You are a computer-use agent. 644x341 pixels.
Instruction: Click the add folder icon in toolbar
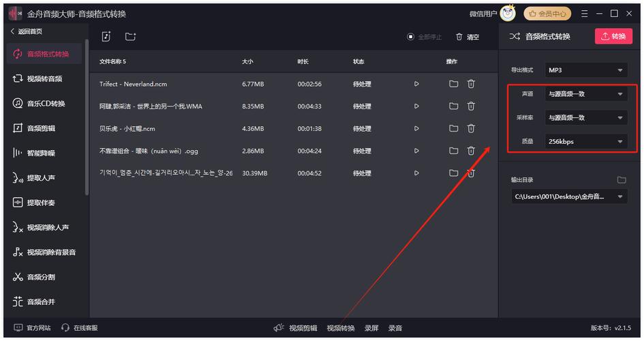click(130, 37)
